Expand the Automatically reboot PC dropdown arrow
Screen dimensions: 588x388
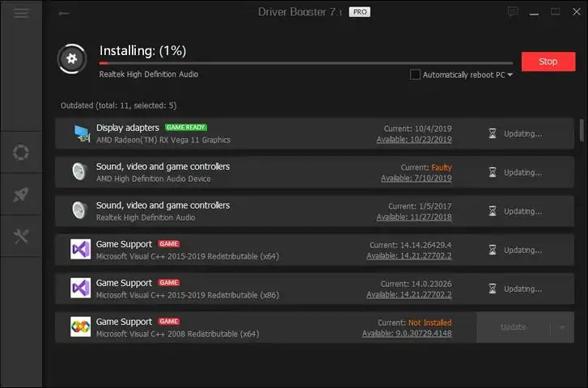(510, 75)
